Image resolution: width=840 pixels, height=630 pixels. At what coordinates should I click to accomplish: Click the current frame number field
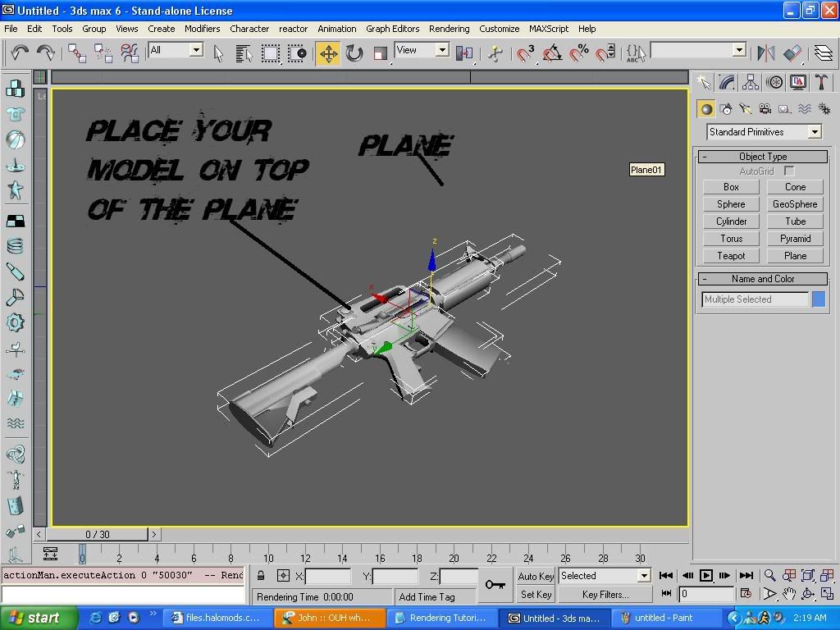[x=706, y=594]
